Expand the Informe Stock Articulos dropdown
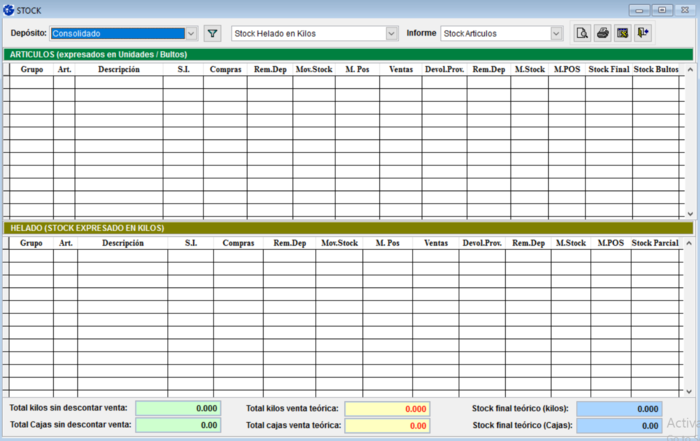Viewport: 700px width, 441px height. 556,33
